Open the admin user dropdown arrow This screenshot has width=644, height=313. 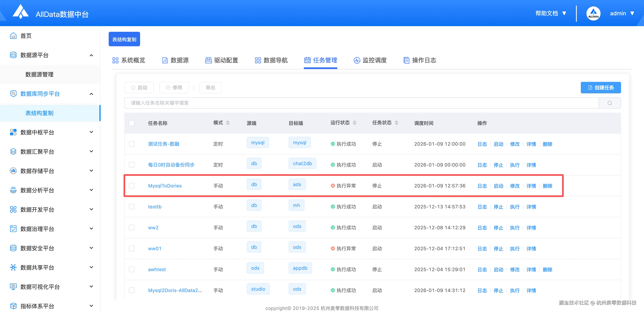[x=632, y=13]
